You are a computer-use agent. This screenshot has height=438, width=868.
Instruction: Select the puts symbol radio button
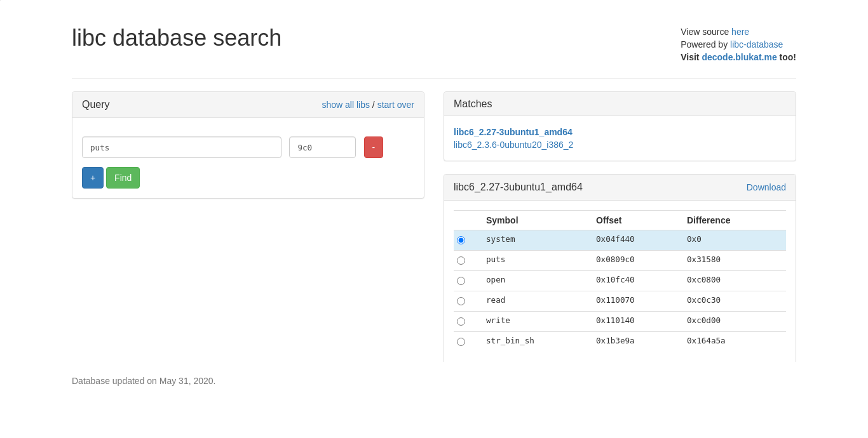(x=461, y=261)
